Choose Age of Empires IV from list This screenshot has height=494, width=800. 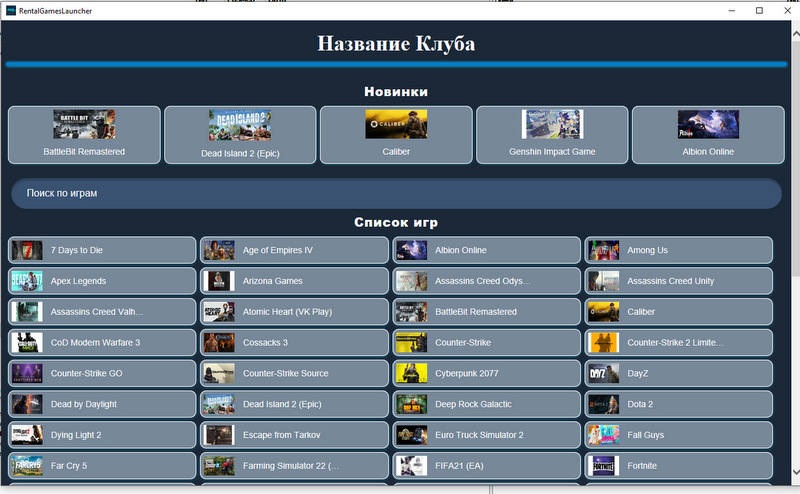[x=295, y=250]
